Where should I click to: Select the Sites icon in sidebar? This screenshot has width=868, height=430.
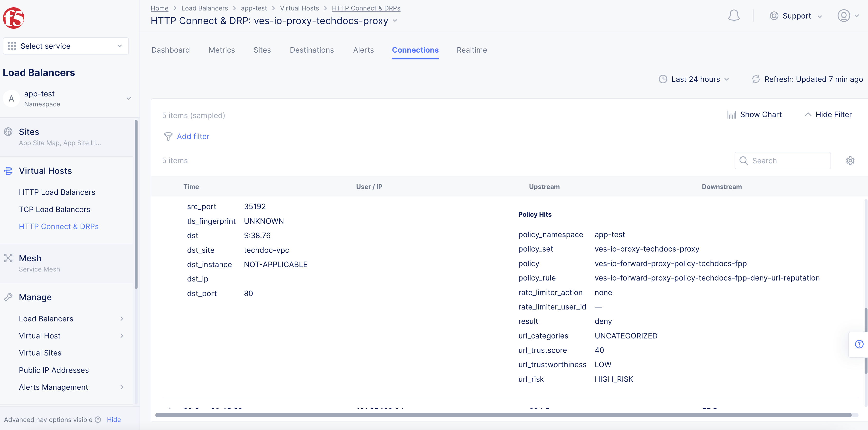(x=8, y=132)
